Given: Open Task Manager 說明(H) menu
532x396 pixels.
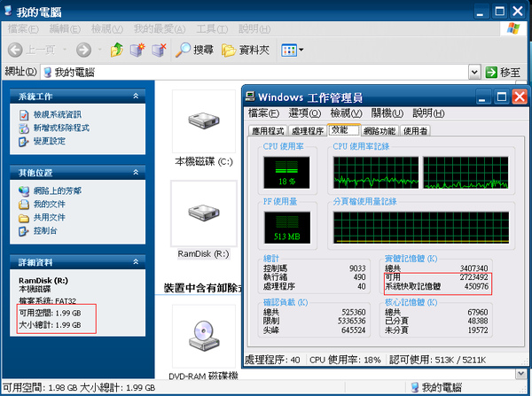Looking at the screenshot, I should coord(428,113).
